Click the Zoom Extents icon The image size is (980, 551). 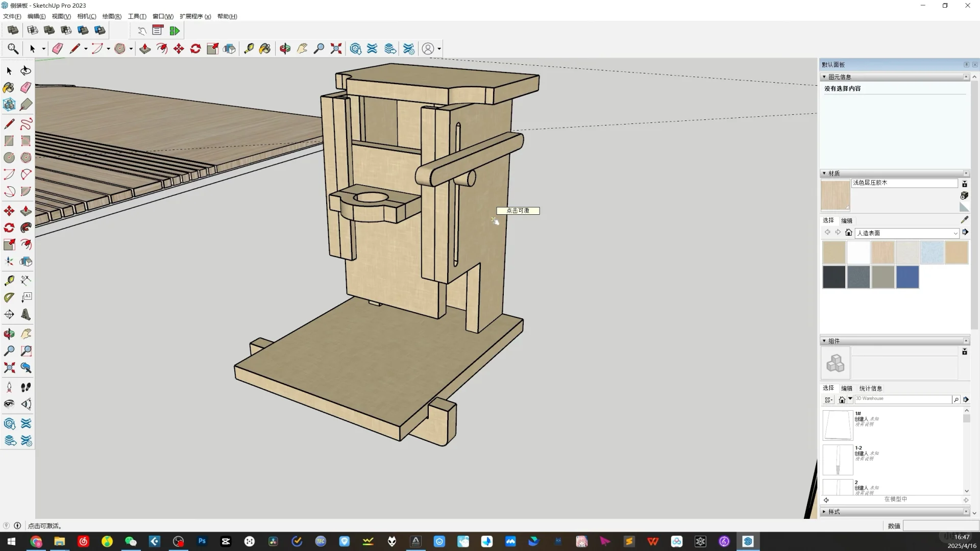pos(336,48)
